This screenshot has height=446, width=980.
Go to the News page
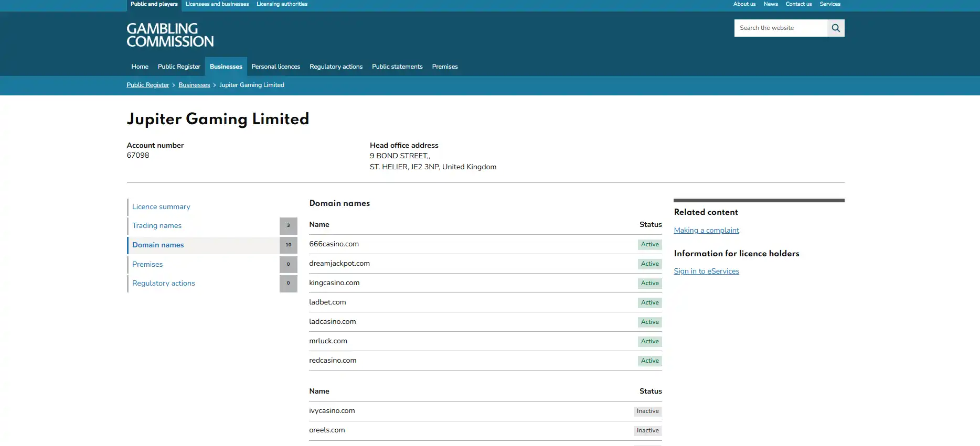tap(771, 4)
